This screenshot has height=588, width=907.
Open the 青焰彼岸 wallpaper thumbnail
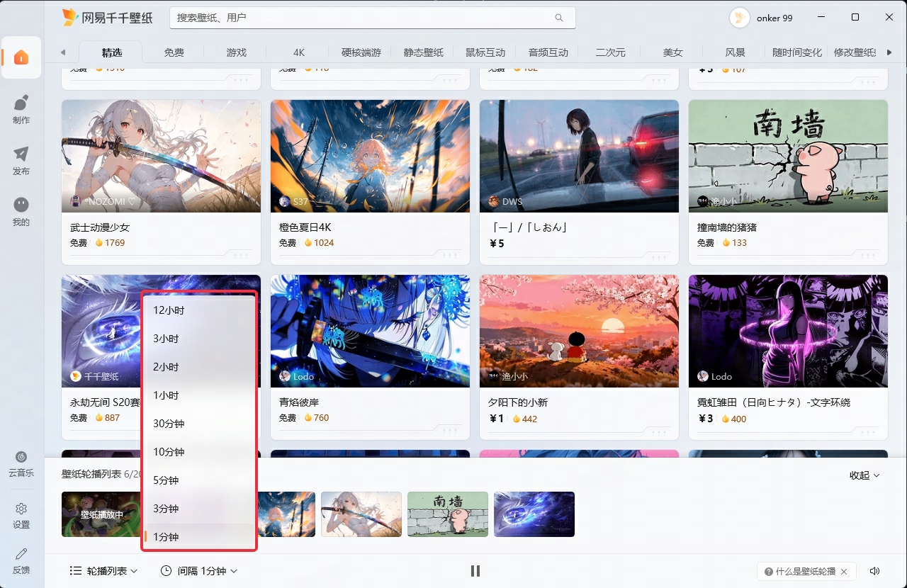coord(370,331)
